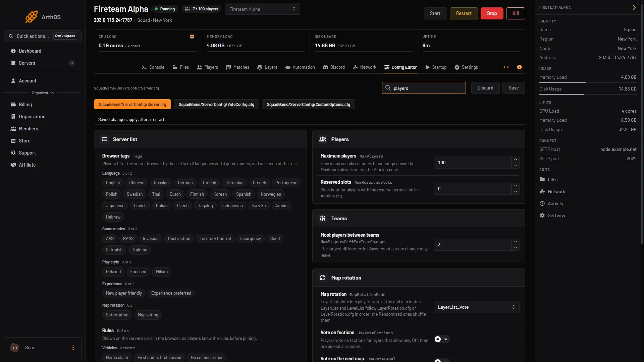Click the Teams section icon
Viewport: 644px width, 362px height.
(323, 218)
